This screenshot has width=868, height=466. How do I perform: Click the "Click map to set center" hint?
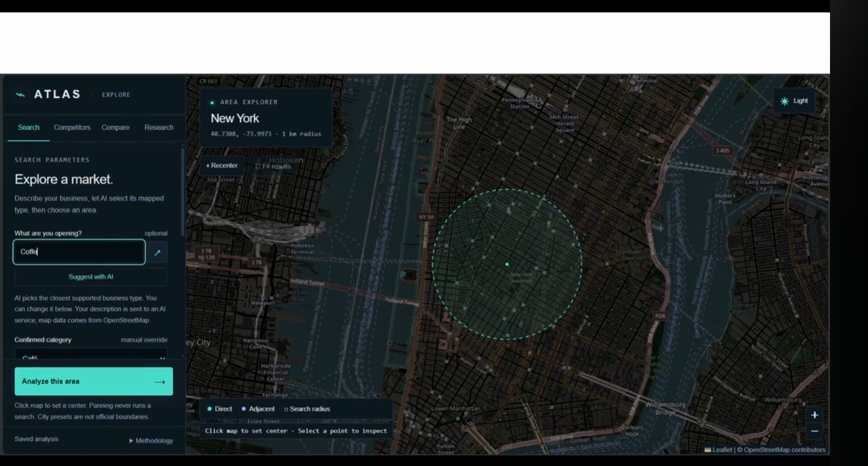pos(296,431)
